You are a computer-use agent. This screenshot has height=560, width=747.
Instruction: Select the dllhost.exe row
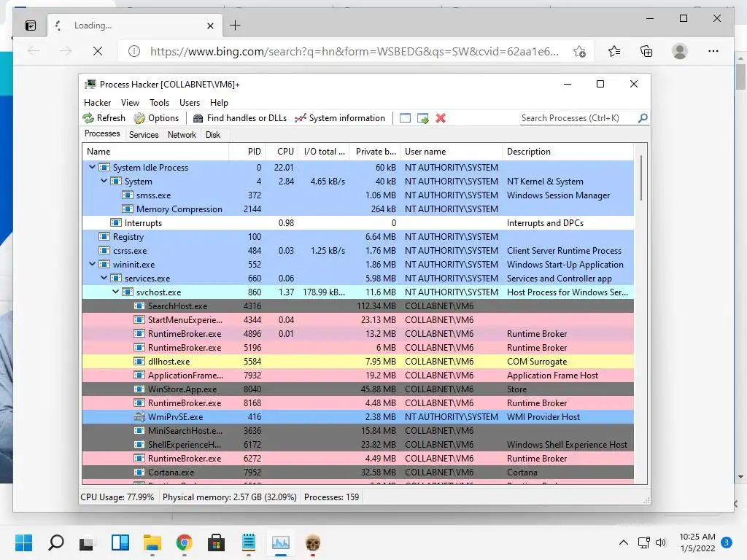coord(357,362)
